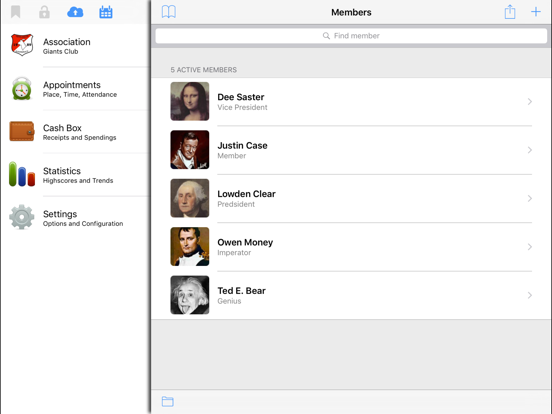
Task: Open the Settings section
Action: click(76, 218)
